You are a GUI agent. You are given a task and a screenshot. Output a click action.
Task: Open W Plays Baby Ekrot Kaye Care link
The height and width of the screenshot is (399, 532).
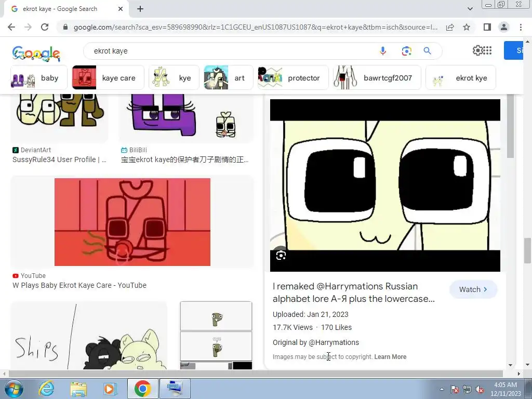point(79,285)
